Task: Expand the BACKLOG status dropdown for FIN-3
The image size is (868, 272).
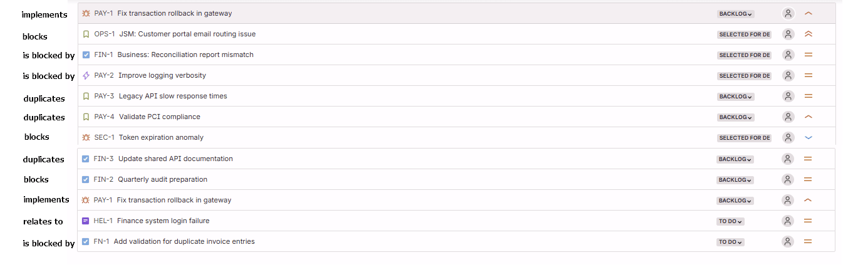Action: [735, 159]
